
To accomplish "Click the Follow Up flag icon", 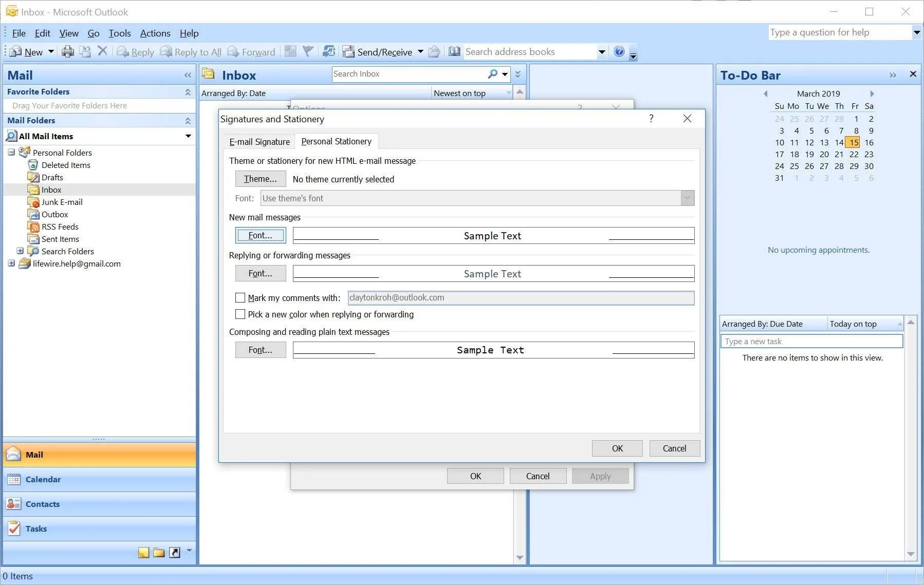I will click(308, 51).
